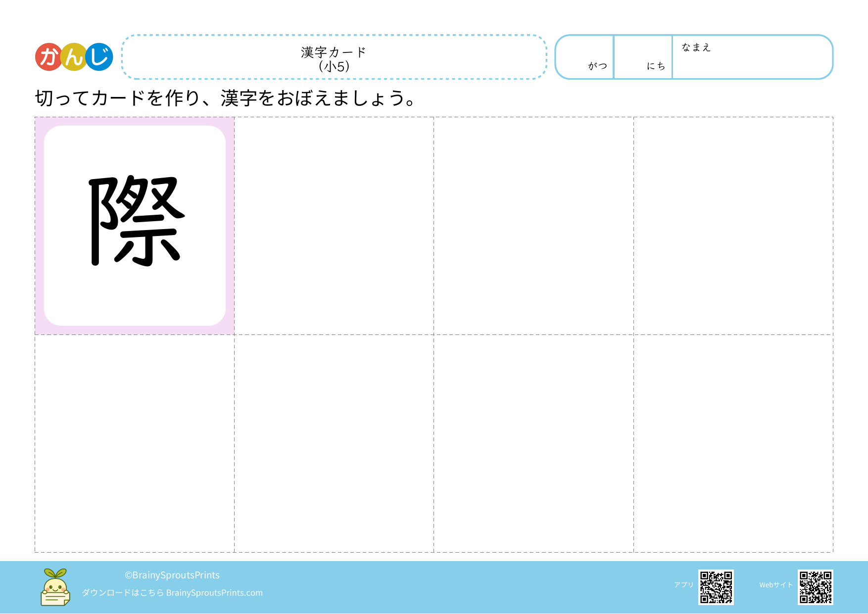Click the にち day field
Viewport: 868px width, 614px height.
[643, 57]
